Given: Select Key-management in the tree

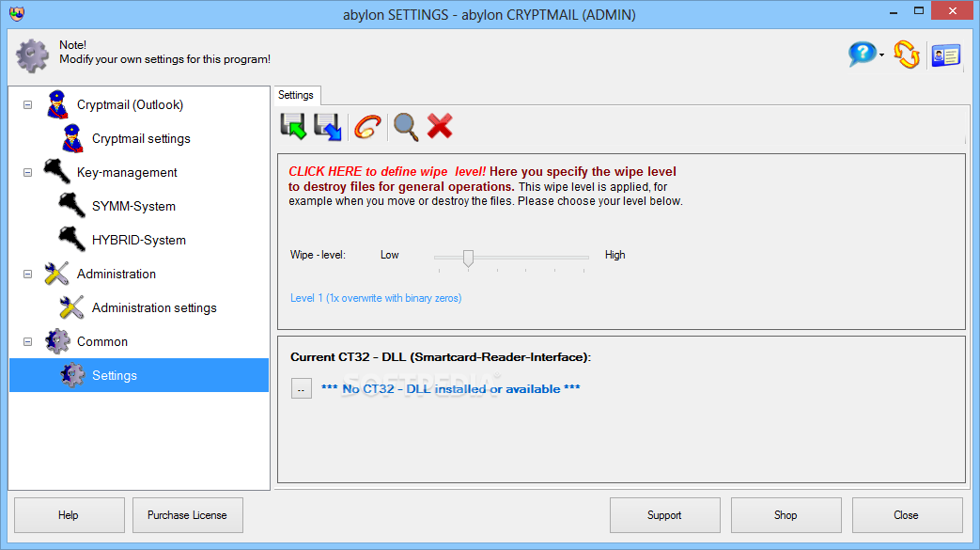Looking at the screenshot, I should (x=127, y=172).
